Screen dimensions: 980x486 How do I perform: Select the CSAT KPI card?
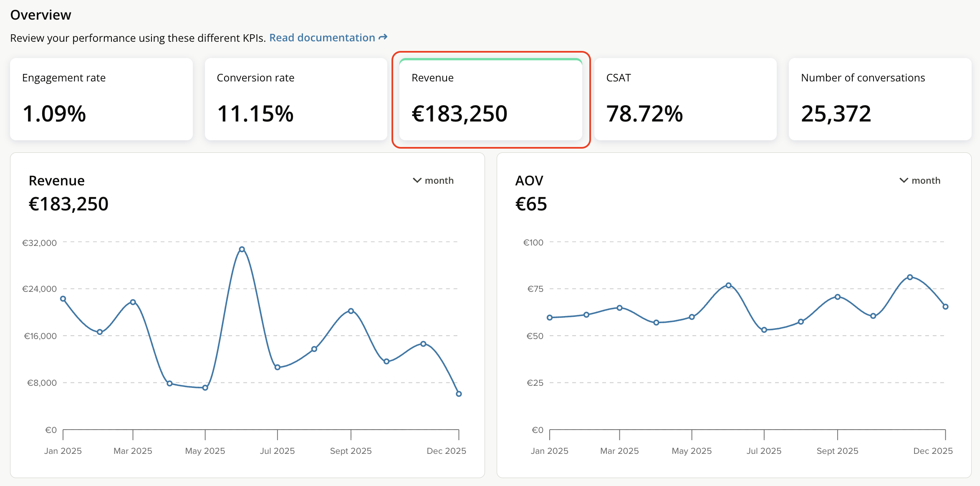coord(685,99)
